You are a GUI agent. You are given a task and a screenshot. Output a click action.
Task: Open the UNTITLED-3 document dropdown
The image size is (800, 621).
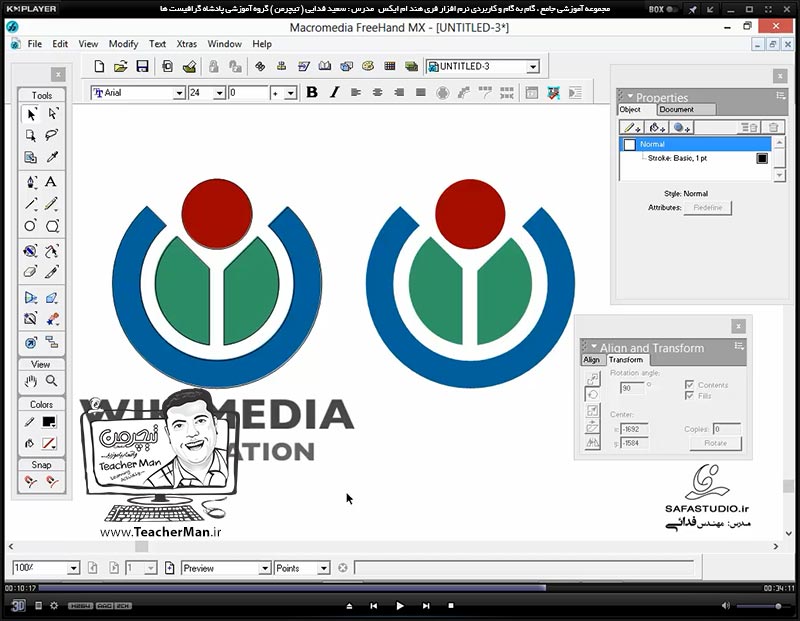click(533, 67)
